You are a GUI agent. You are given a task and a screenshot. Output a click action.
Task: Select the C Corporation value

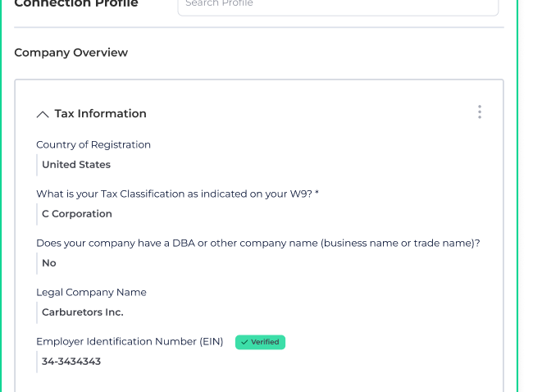(77, 214)
